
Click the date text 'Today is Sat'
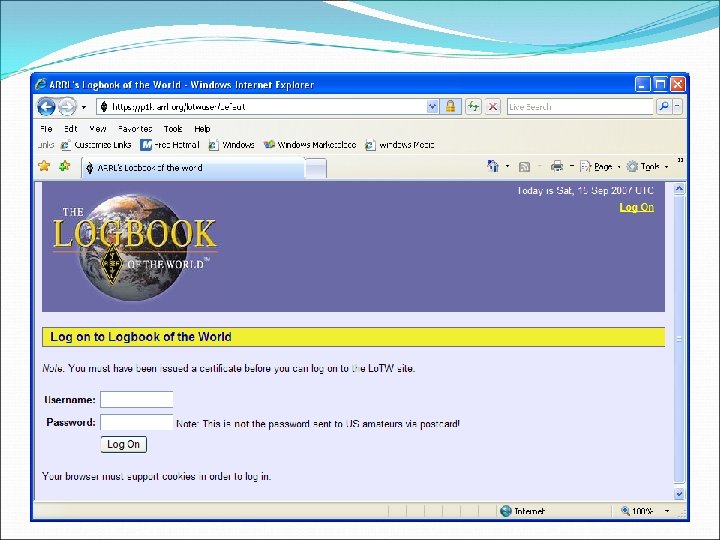tap(545, 191)
